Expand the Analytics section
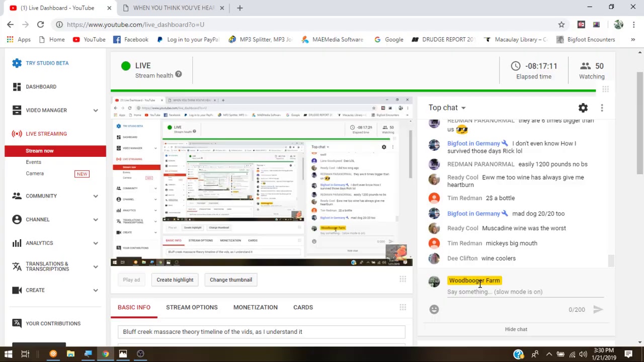 [x=96, y=243]
